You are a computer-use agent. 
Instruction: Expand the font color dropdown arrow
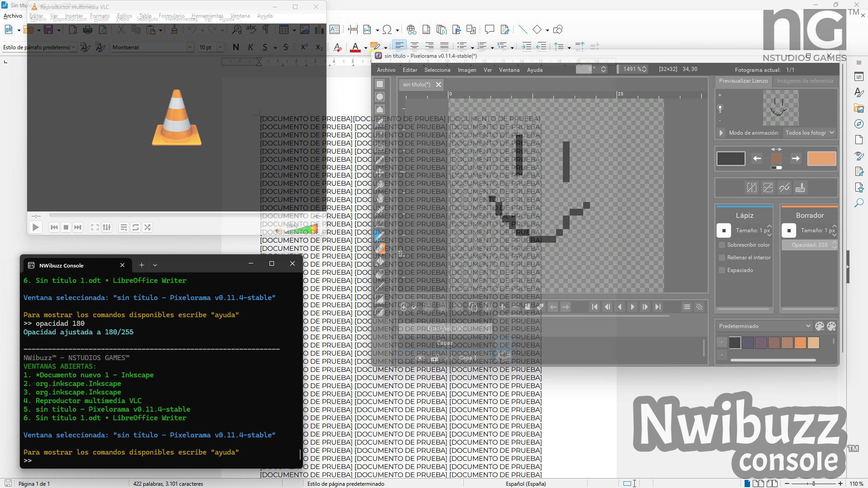[365, 47]
